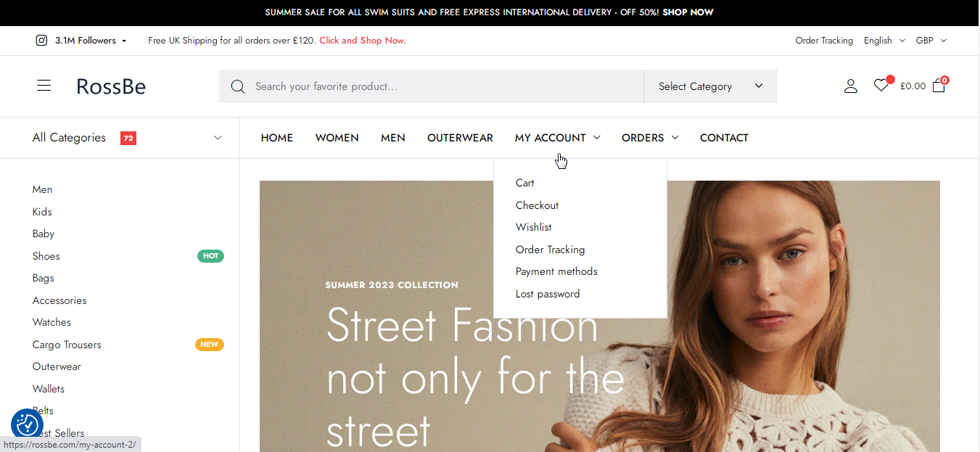Click the Instagram icon
The width and height of the screenshot is (980, 452).
coord(41,41)
